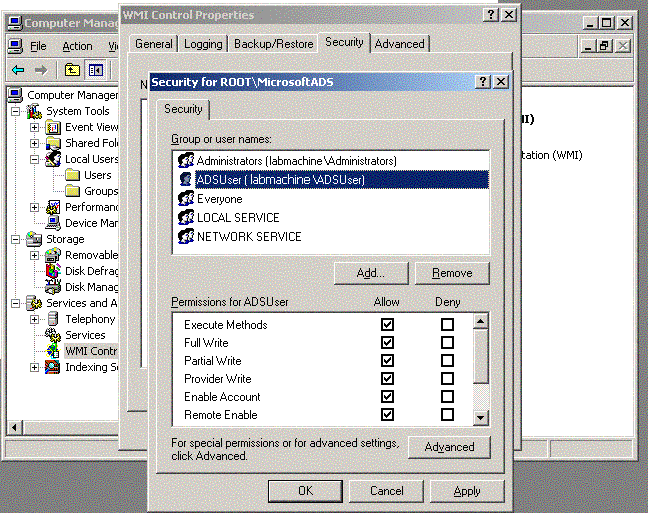Click the Storage icon in tree

(34, 239)
